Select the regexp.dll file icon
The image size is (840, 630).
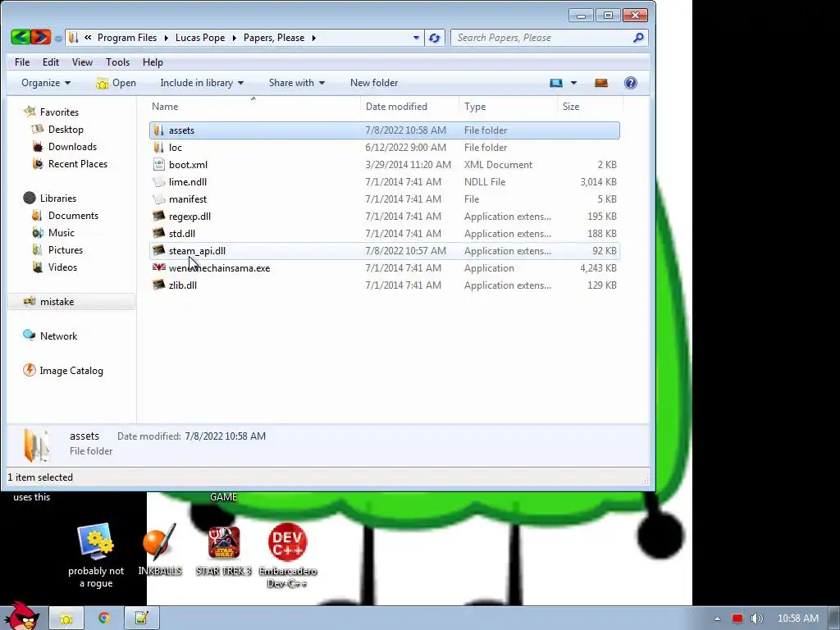coord(158,216)
